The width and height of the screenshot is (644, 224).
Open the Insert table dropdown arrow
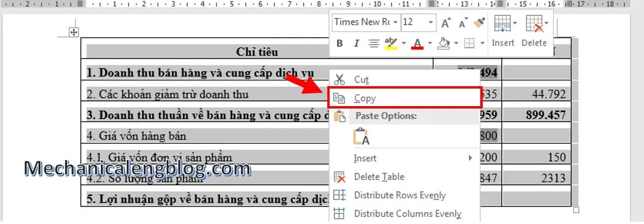[514, 23]
